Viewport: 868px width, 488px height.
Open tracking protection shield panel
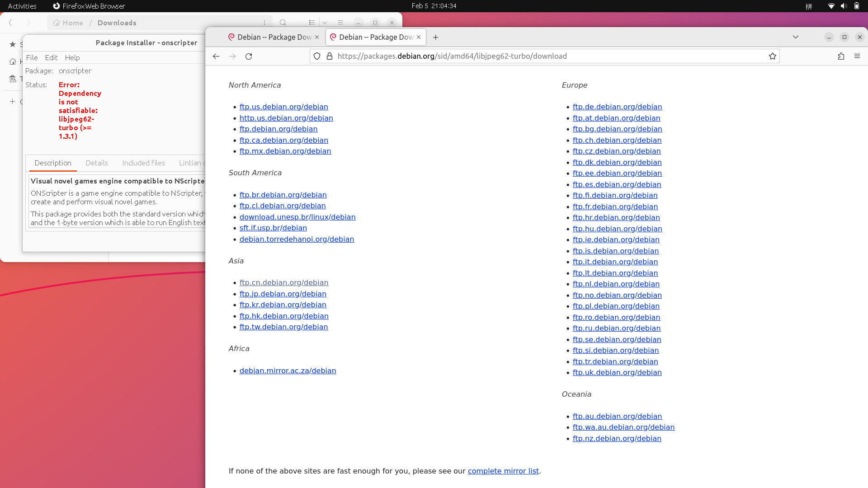(317, 56)
